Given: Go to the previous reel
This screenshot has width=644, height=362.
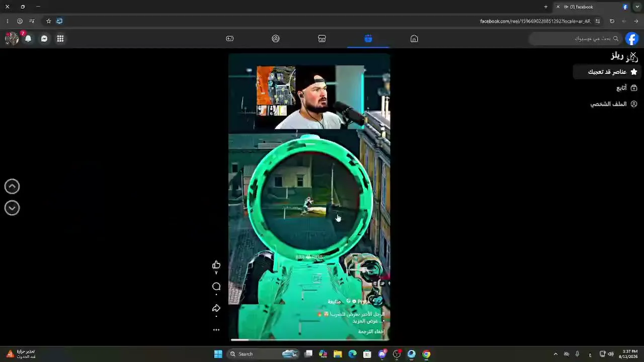Looking at the screenshot, I should (x=12, y=187).
